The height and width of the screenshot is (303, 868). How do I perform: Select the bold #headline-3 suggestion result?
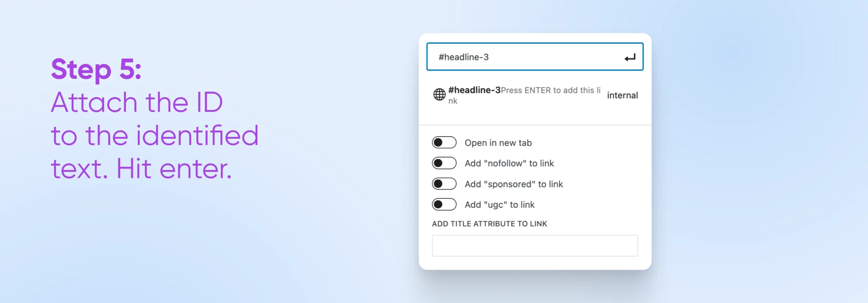474,90
